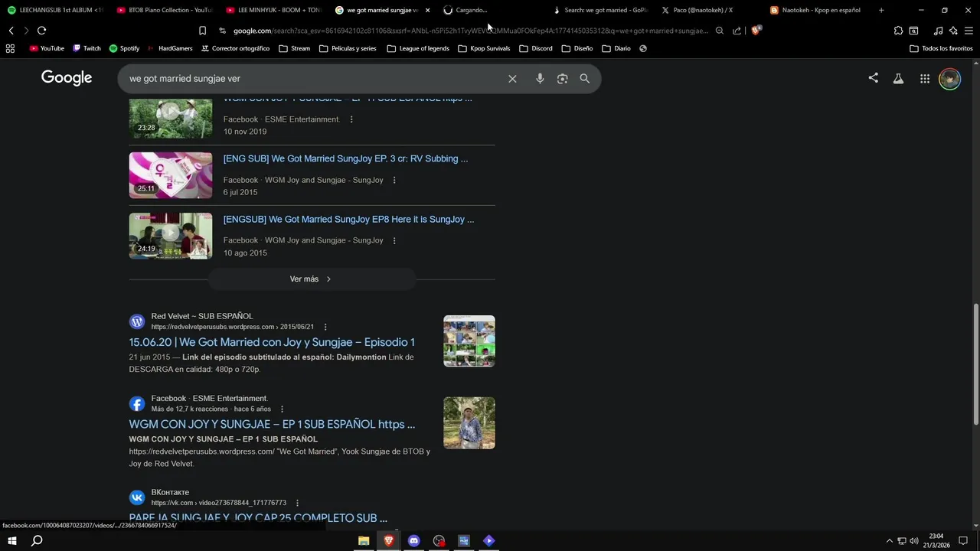Viewport: 980px width, 551px height.
Task: Open volume control in system tray
Action: [x=914, y=541]
